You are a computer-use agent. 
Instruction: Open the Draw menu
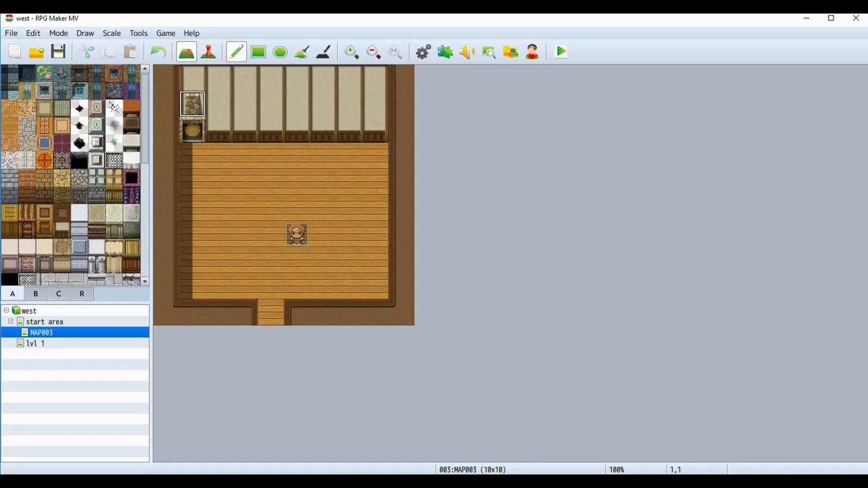85,33
